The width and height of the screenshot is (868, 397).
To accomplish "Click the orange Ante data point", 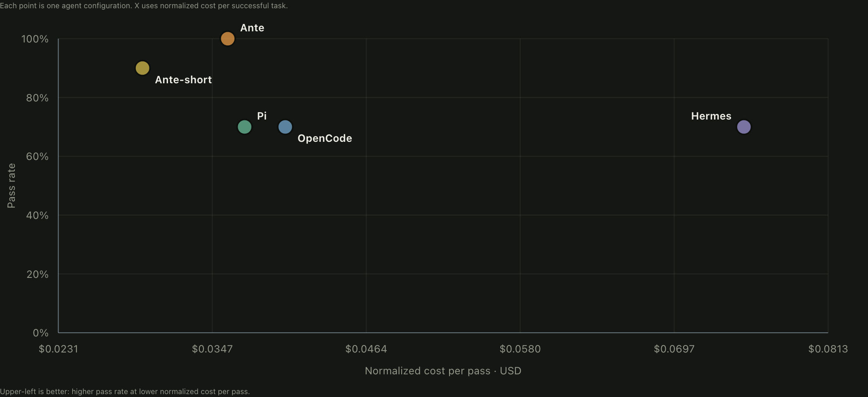I will [227, 39].
